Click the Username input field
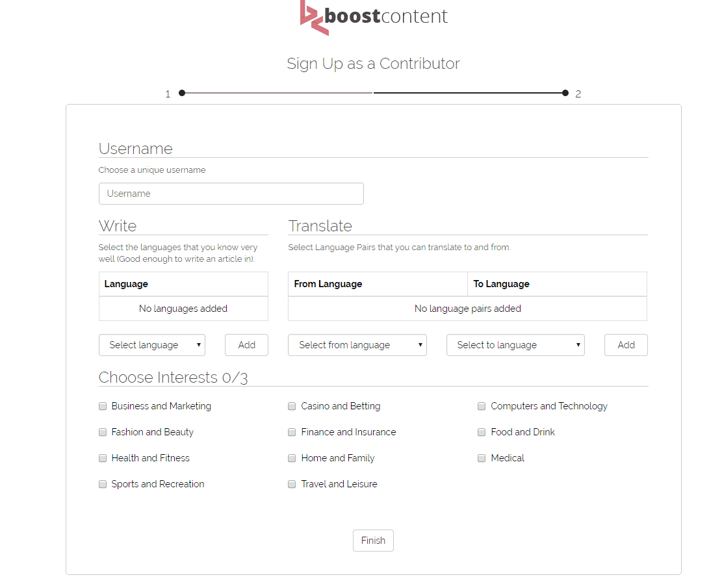This screenshot has height=588, width=722. click(x=231, y=194)
